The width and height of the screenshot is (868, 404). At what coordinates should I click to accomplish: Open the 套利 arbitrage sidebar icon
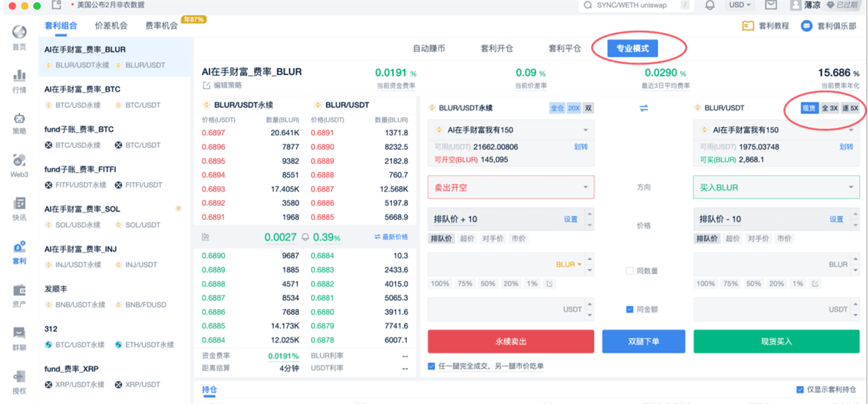point(19,247)
